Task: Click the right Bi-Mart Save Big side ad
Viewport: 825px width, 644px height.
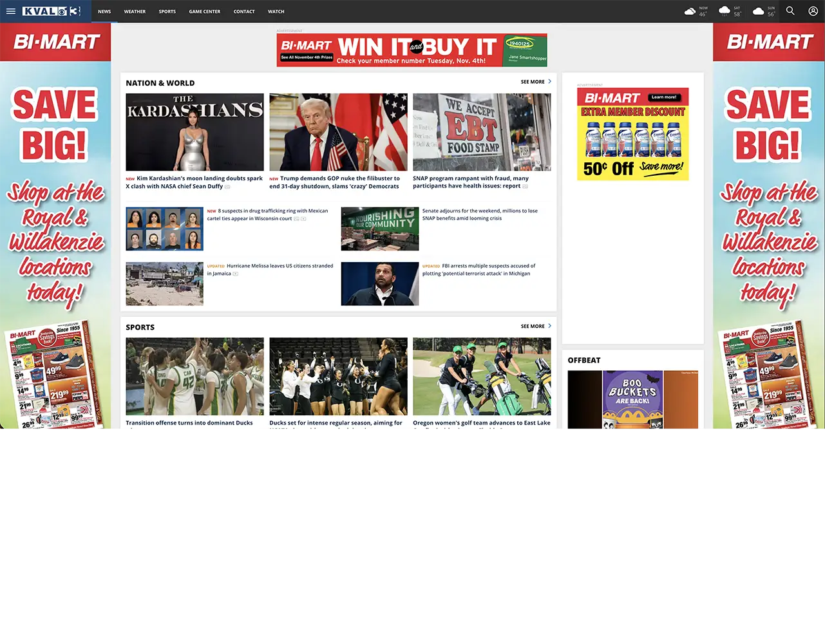Action: point(769,225)
